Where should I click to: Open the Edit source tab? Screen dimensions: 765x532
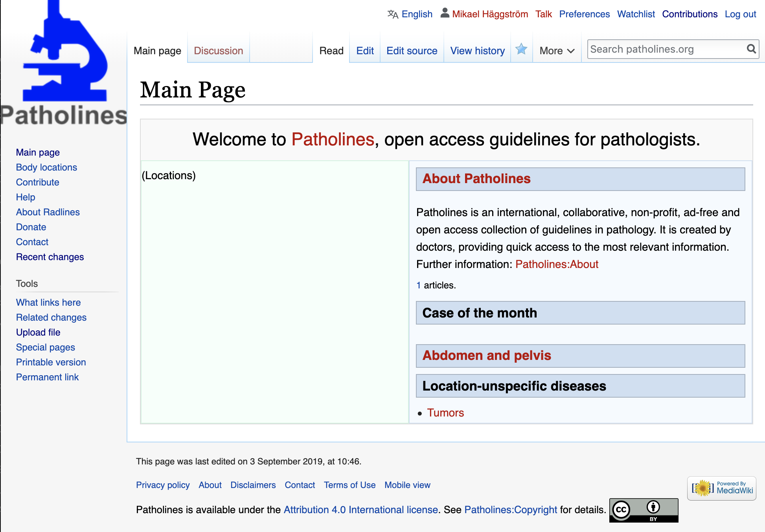pyautogui.click(x=412, y=51)
